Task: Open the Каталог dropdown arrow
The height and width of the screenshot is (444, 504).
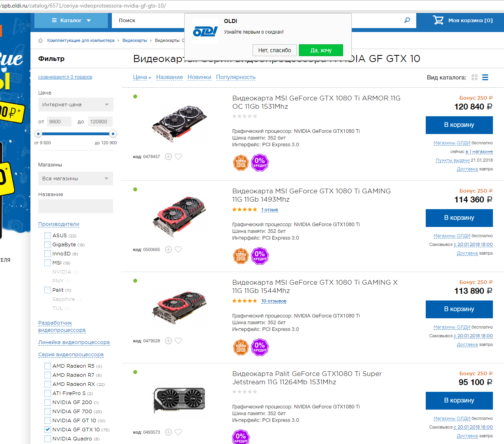Action: coord(89,21)
